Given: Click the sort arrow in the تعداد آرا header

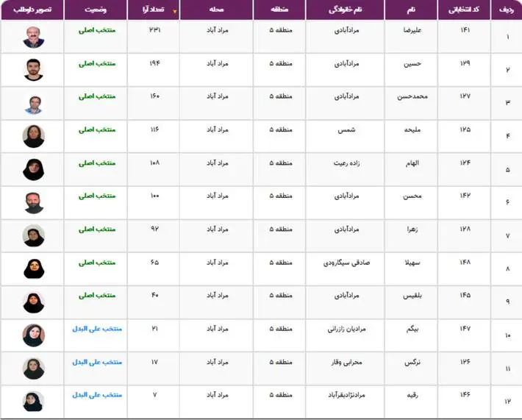Looking at the screenshot, I should pyautogui.click(x=174, y=12).
